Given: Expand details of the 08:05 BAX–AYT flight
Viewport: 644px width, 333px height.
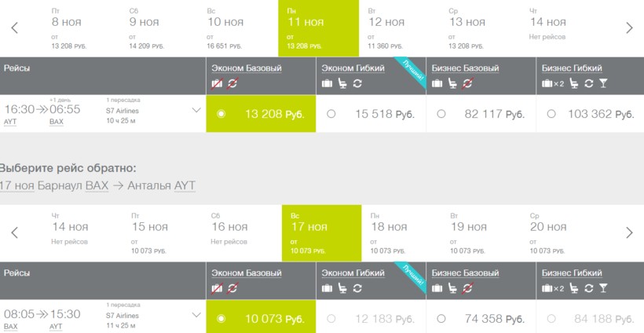Looking at the screenshot, I should point(196,315).
